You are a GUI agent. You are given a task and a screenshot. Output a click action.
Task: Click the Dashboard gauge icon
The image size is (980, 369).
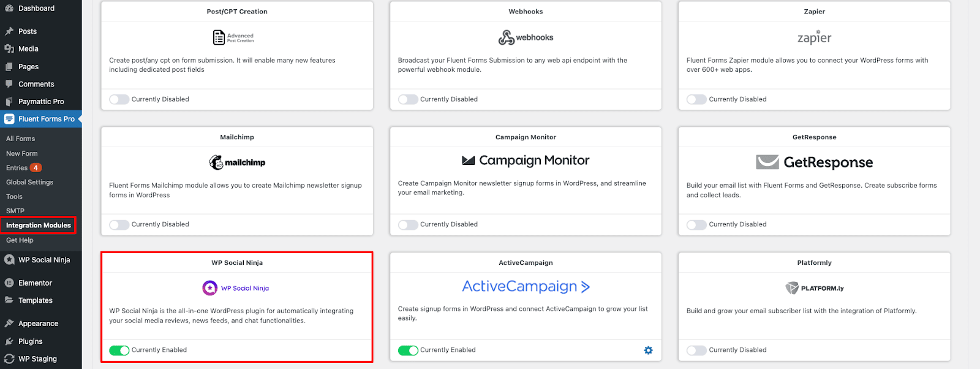coord(9,9)
